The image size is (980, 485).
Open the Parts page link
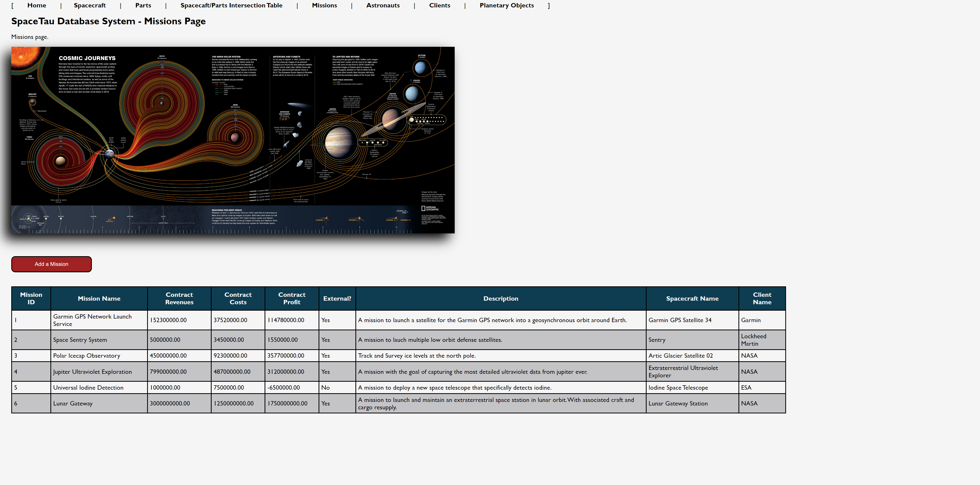pos(143,5)
